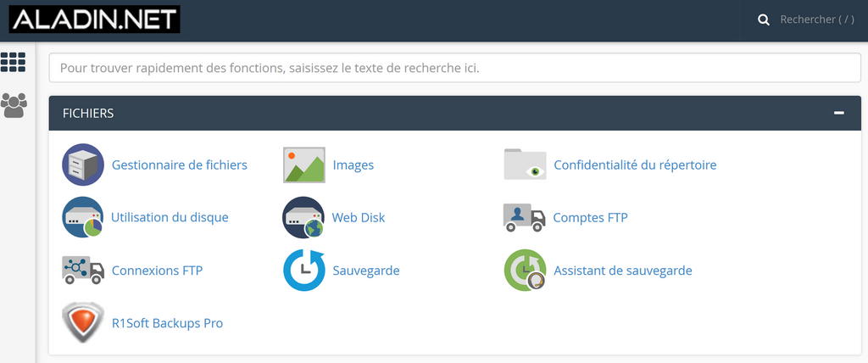Open the Gestionnaire de fichiers icon
Screen dimensions: 868x363
click(83, 165)
